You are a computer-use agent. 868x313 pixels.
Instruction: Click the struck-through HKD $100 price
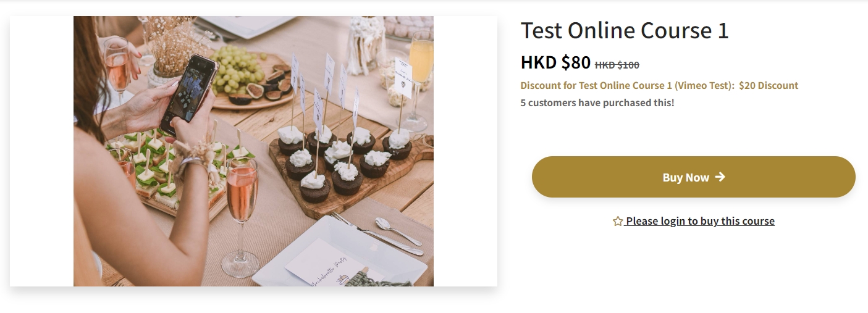[617, 65]
